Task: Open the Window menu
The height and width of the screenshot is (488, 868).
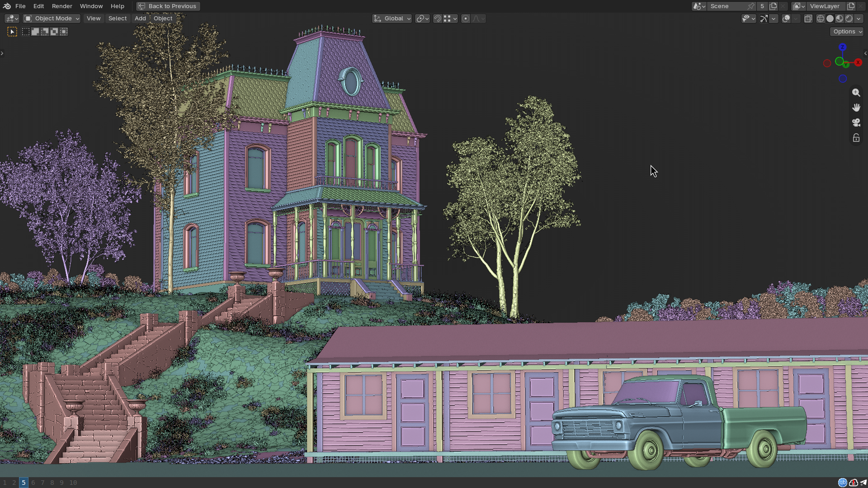Action: pos(91,6)
